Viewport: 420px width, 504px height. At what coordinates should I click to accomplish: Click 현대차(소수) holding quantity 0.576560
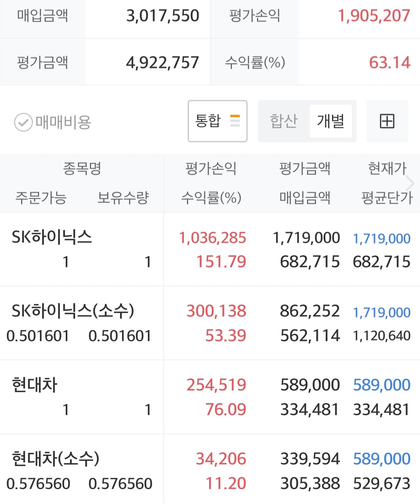(120, 484)
